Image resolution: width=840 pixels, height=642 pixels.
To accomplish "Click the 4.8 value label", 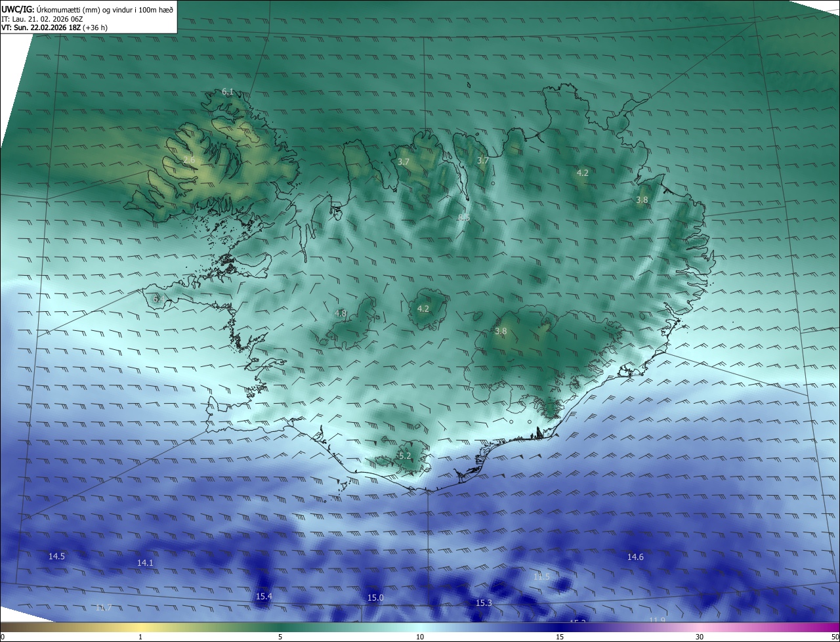I will [x=341, y=314].
